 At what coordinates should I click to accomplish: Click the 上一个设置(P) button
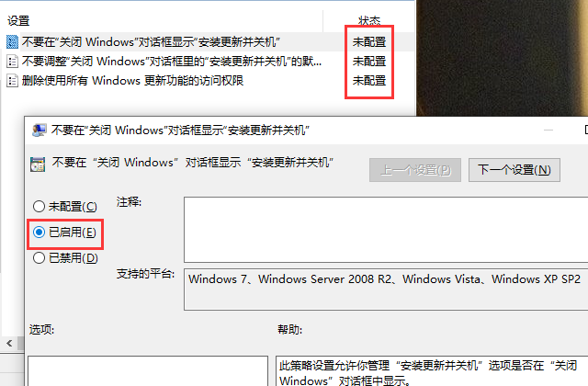pos(415,170)
